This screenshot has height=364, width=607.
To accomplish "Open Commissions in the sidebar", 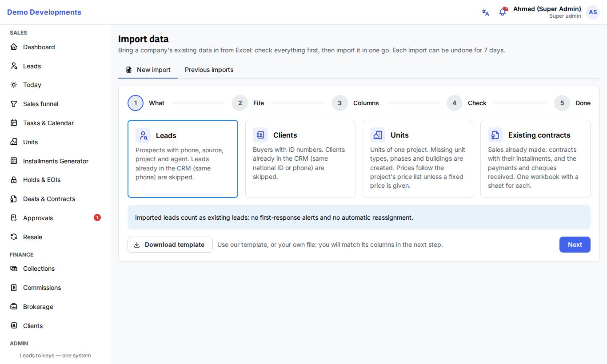I will point(56,288).
